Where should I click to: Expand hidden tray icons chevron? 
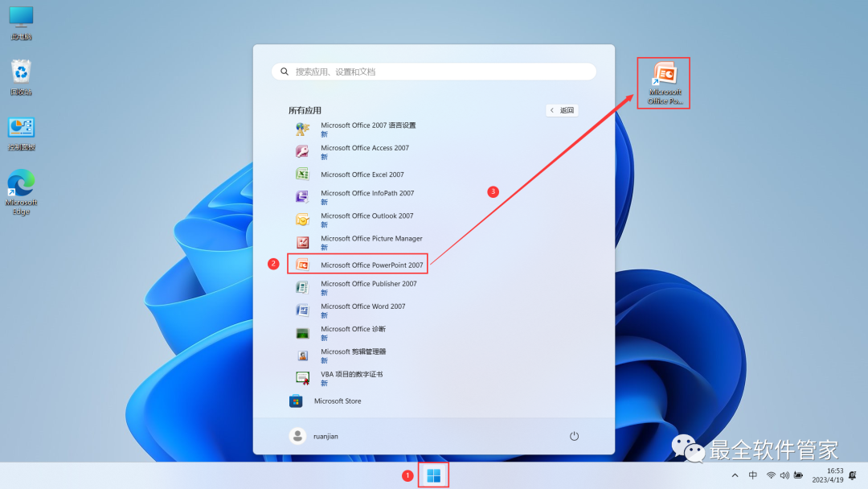click(735, 475)
